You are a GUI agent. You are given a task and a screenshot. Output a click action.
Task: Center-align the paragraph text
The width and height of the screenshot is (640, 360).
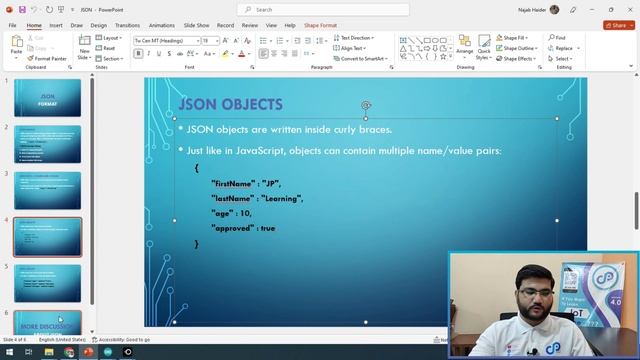274,53
